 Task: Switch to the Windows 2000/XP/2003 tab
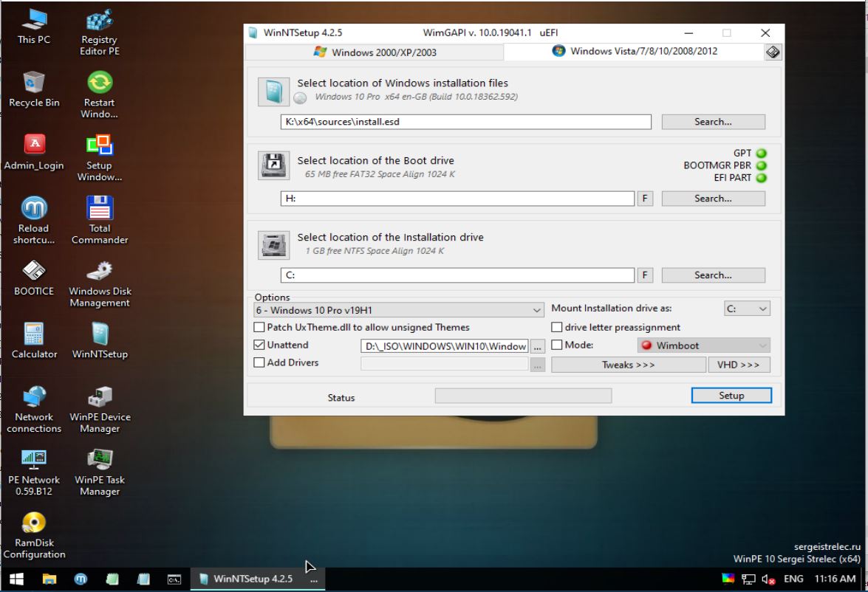(x=373, y=52)
